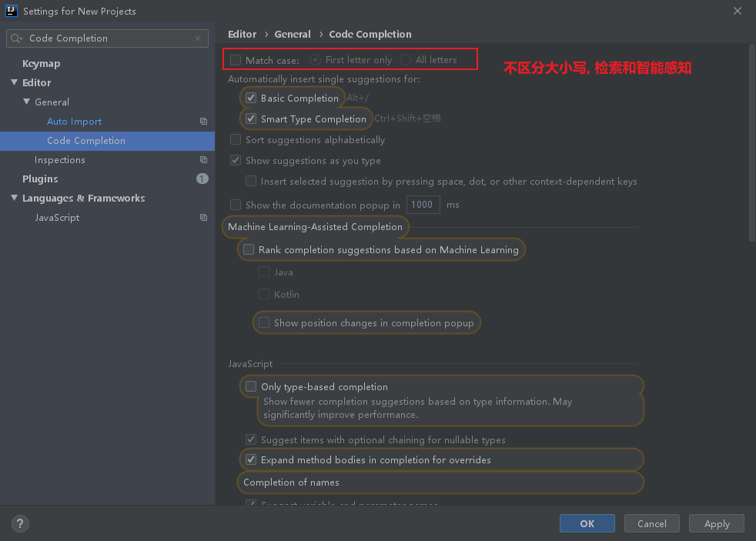The width and height of the screenshot is (756, 541).
Task: Open the Keymap settings page
Action: coord(42,64)
